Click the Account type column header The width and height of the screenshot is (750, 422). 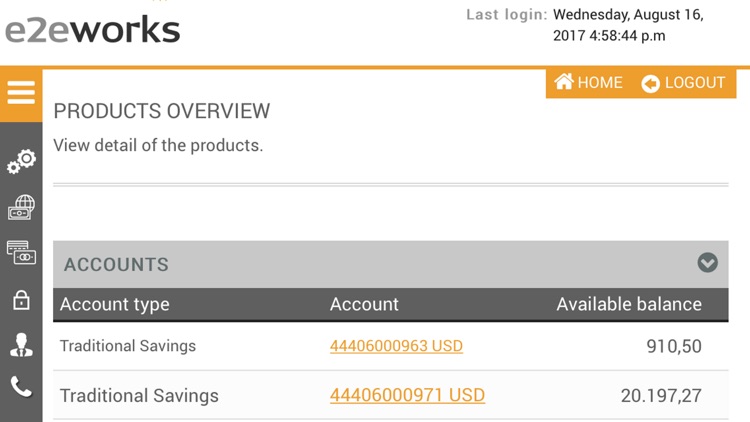pyautogui.click(x=115, y=304)
